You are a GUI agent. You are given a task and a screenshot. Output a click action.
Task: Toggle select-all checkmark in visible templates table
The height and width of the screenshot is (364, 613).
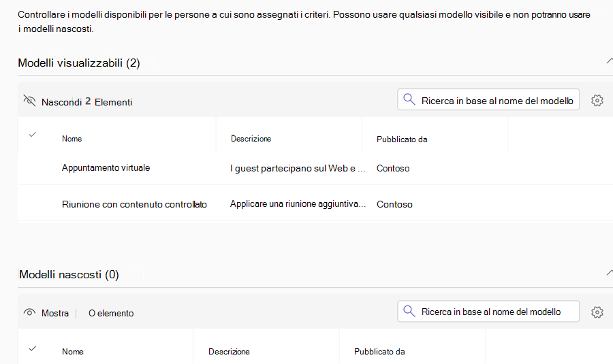click(33, 135)
